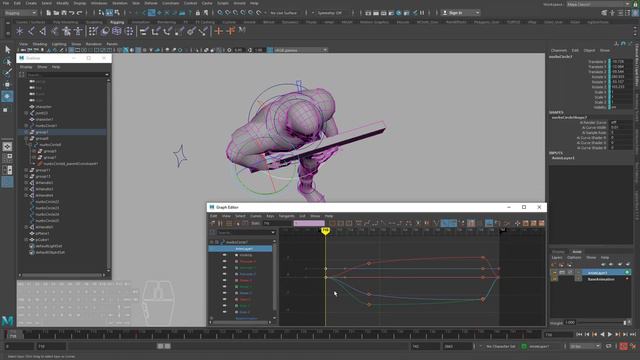The image size is (640, 360).
Task: Expand the group11 node in Outliner
Action: (x=27, y=170)
